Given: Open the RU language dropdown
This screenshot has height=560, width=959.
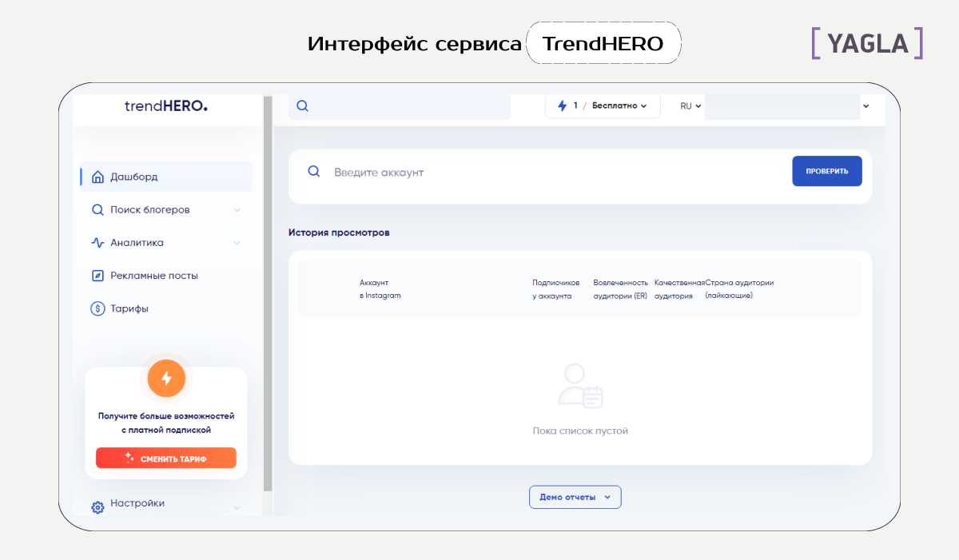Looking at the screenshot, I should coord(690,105).
